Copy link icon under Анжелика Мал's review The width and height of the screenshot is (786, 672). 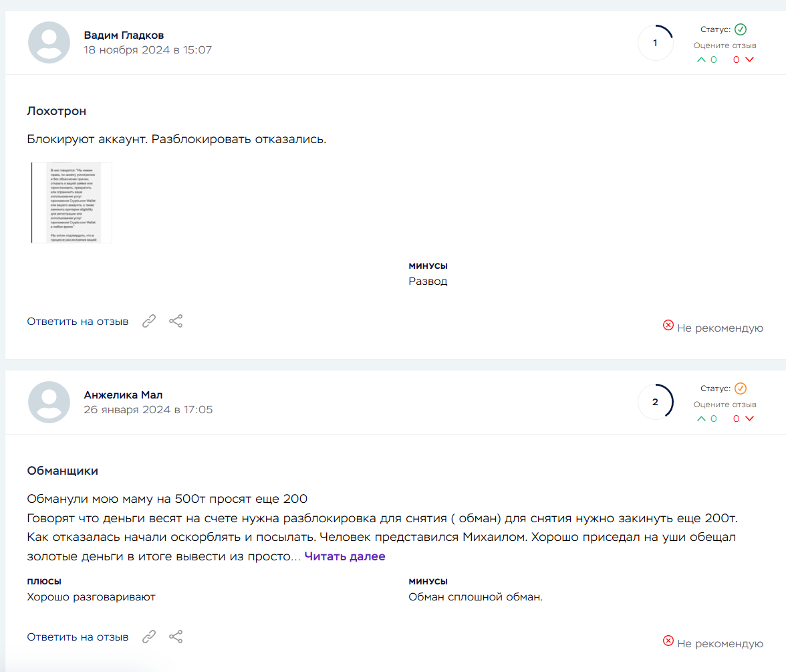(x=149, y=637)
